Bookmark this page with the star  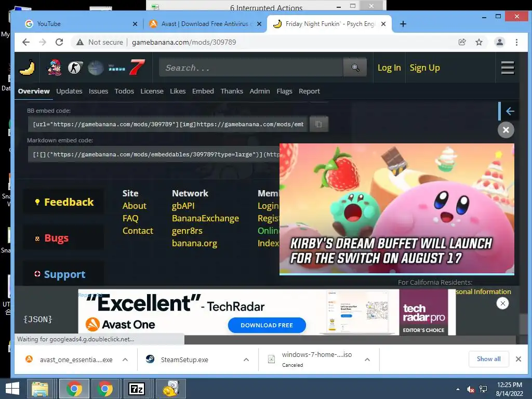(x=478, y=42)
